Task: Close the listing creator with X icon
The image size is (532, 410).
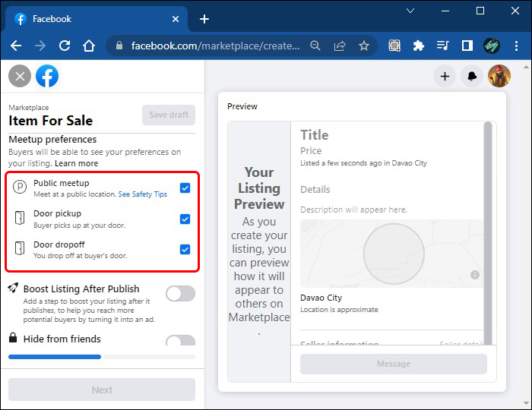Action: pyautogui.click(x=20, y=76)
